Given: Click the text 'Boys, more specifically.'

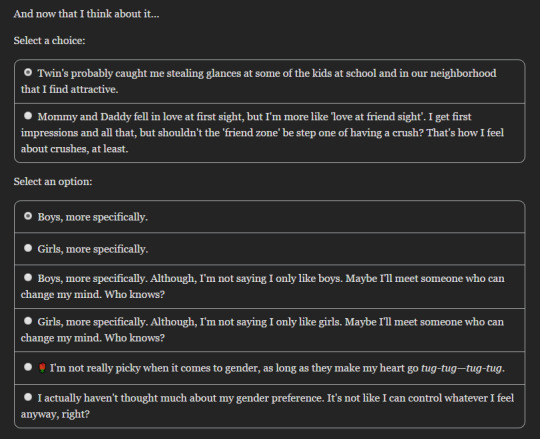Looking at the screenshot, I should pyautogui.click(x=92, y=217).
